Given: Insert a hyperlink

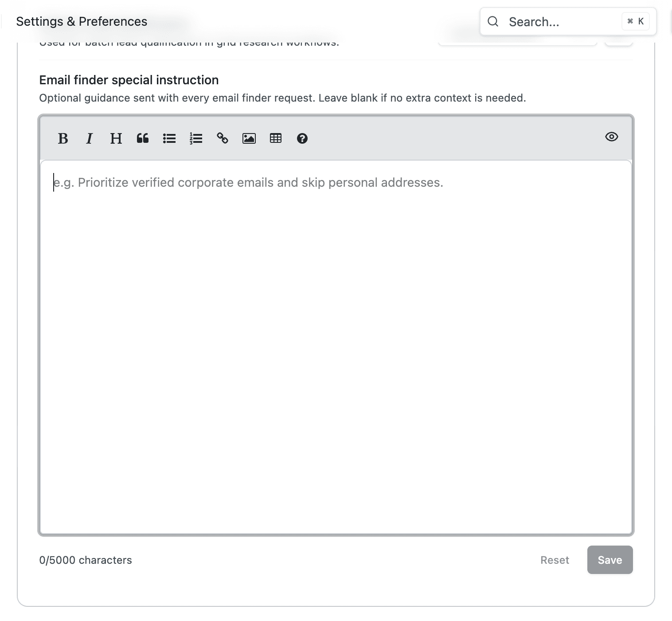Looking at the screenshot, I should [x=222, y=138].
